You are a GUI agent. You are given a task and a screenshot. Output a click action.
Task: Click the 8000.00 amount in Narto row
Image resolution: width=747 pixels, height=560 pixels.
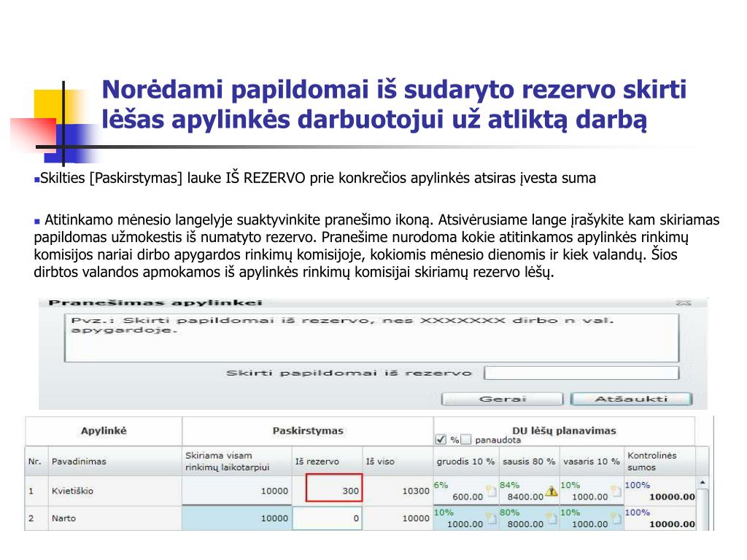coord(525,524)
